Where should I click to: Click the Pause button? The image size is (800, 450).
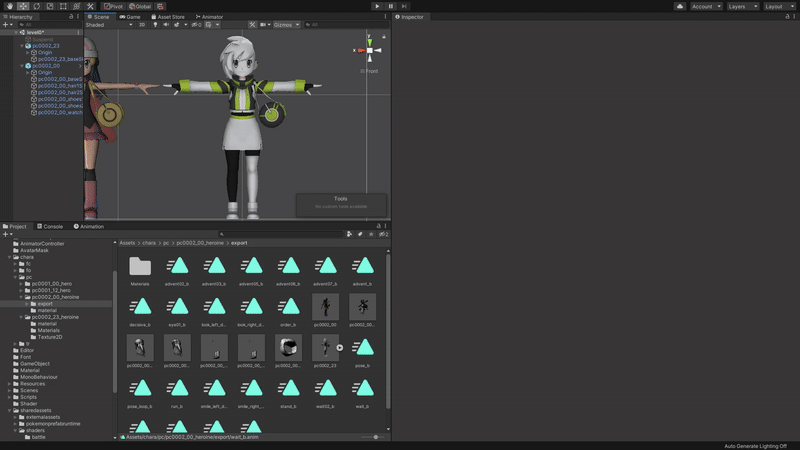391,6
